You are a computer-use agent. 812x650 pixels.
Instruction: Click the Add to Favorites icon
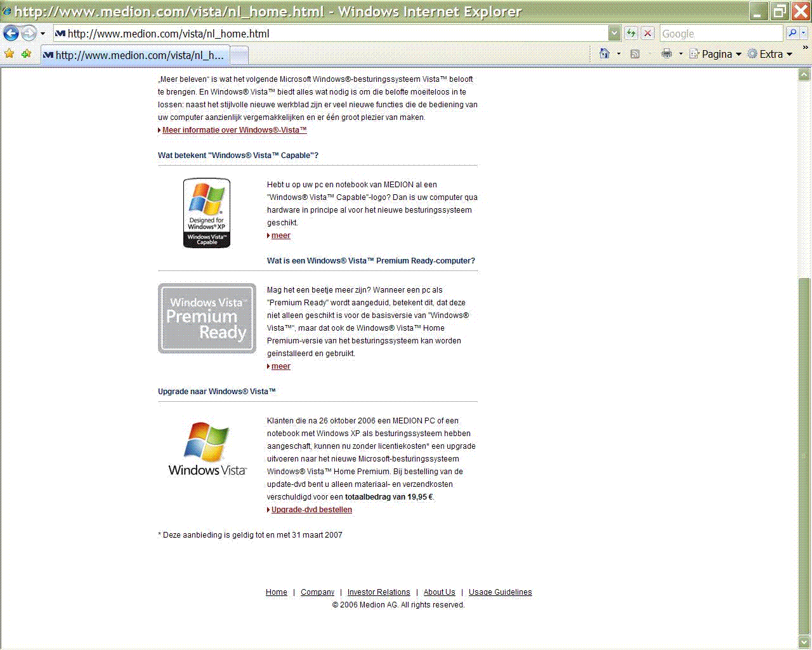(26, 54)
